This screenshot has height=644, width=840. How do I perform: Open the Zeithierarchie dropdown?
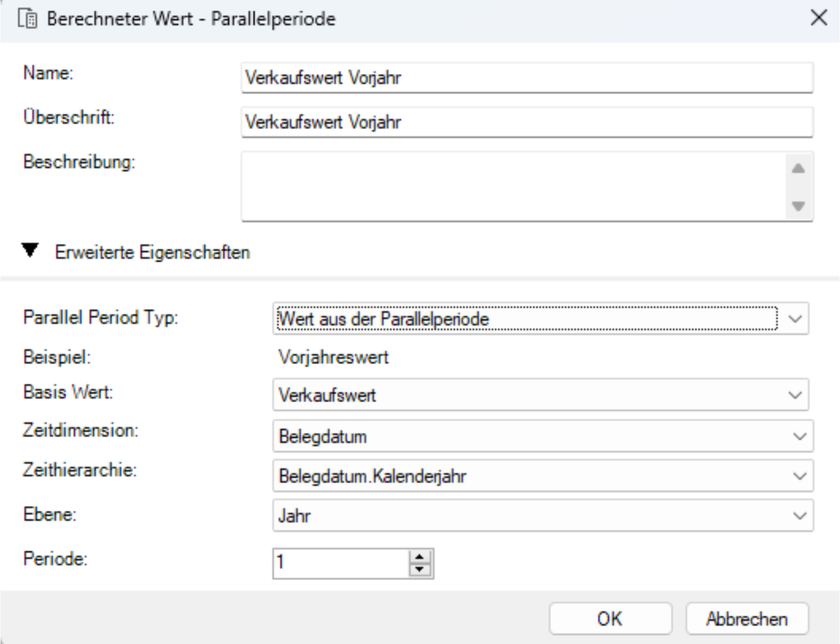pyautogui.click(x=543, y=476)
